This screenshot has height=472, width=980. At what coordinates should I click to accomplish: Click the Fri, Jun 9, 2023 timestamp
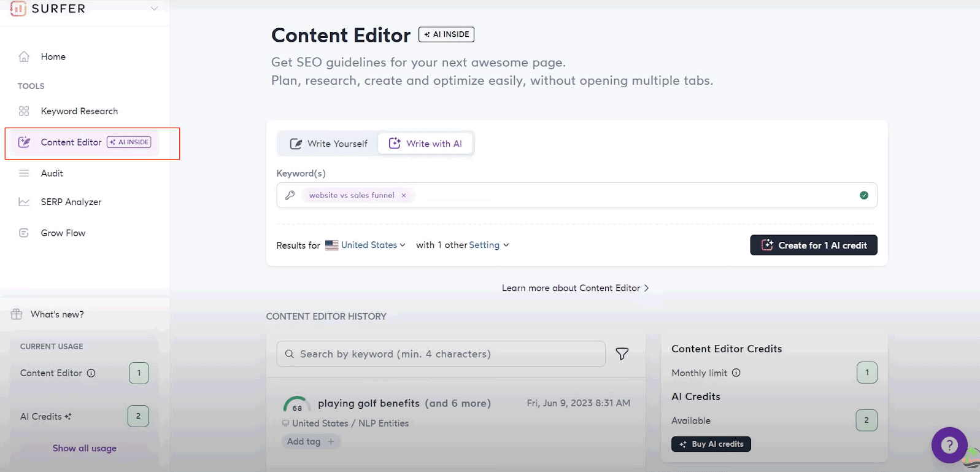579,403
